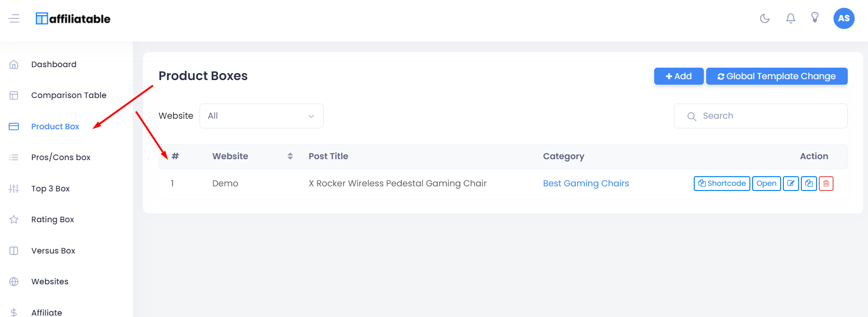Copy Shortcode for X Rocker chair
This screenshot has height=317, width=868.
pyautogui.click(x=722, y=184)
